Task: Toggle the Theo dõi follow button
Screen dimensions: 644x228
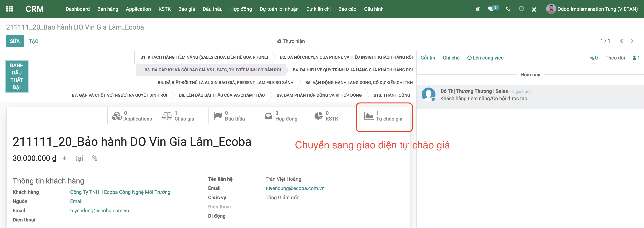Action: click(615, 58)
